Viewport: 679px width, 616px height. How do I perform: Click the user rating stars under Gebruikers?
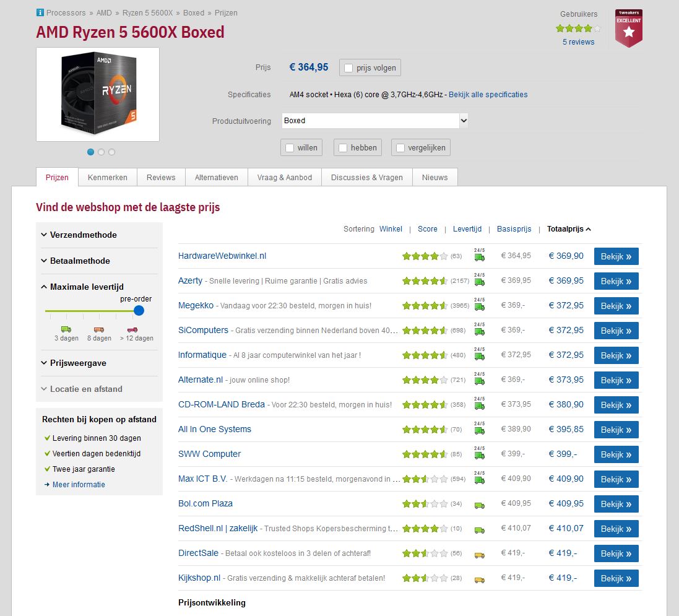[x=578, y=28]
